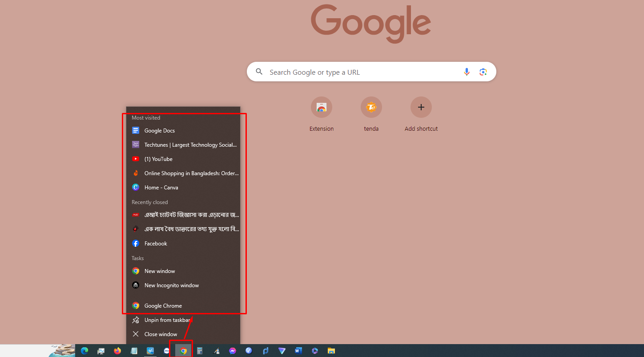The width and height of the screenshot is (644, 357).
Task: Open the app icon right of Word
Action: click(315, 351)
